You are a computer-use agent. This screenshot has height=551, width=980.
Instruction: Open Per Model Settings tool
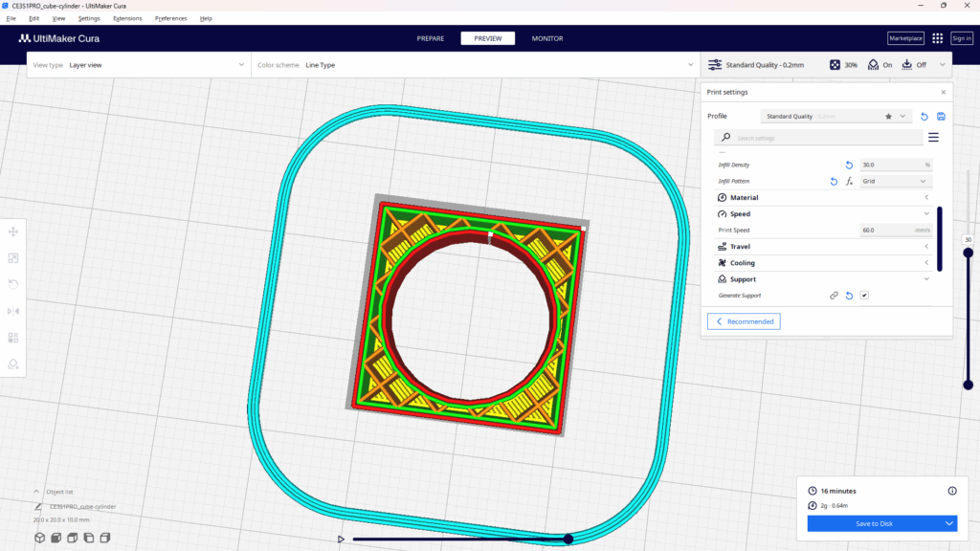tap(13, 337)
